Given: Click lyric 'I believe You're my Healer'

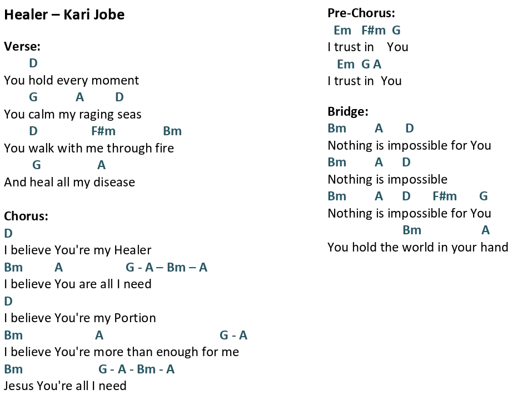Looking at the screenshot, I should (78, 250).
